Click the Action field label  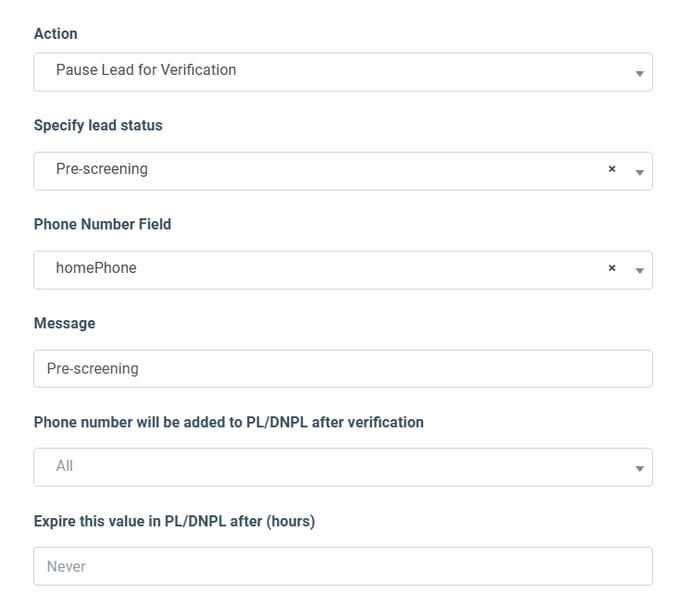tap(56, 34)
